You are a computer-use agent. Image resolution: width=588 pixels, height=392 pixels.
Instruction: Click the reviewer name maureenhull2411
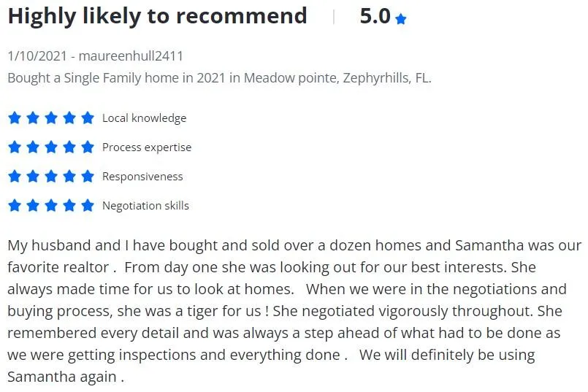(x=131, y=56)
